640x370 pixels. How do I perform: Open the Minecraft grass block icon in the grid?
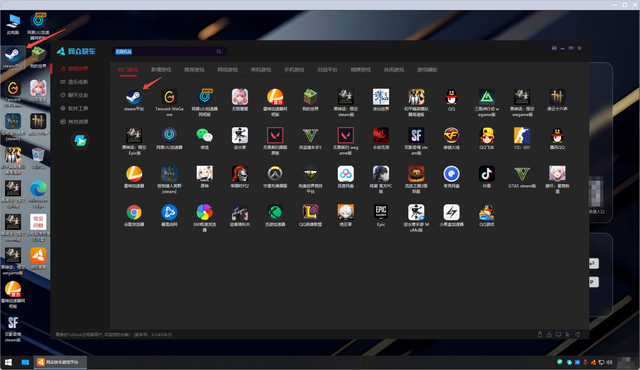coord(310,97)
